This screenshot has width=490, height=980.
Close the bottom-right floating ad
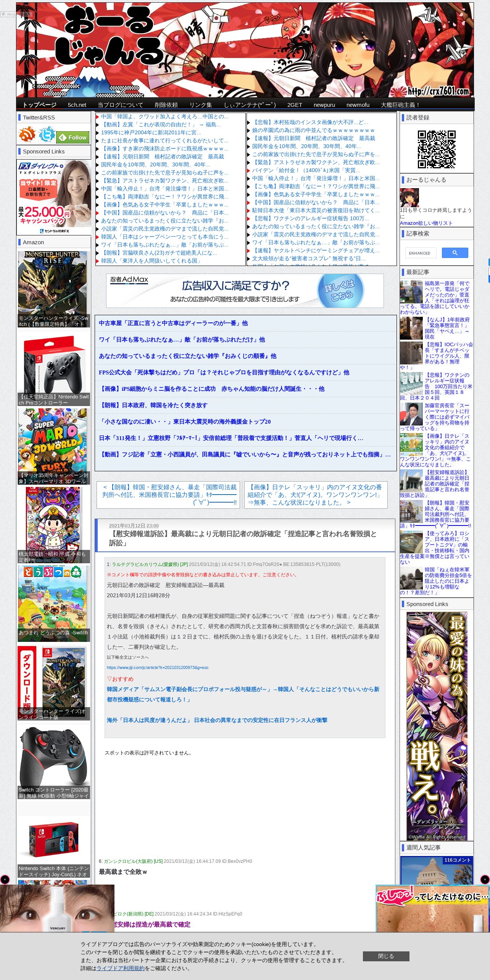[x=485, y=879]
